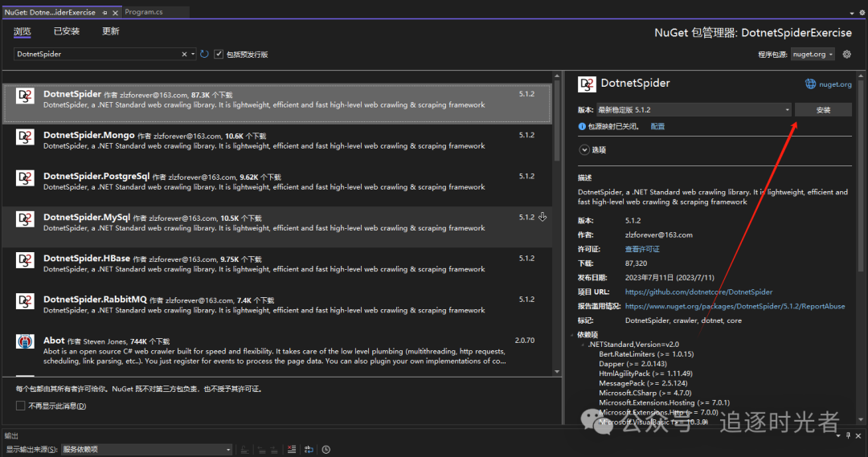Pin the NuGet document tab
The image size is (868, 457).
[104, 12]
